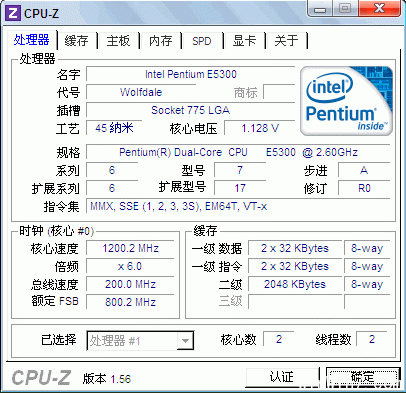Click the Intel Pentium E5300 name field
The height and width of the screenshot is (393, 406).
191,74
